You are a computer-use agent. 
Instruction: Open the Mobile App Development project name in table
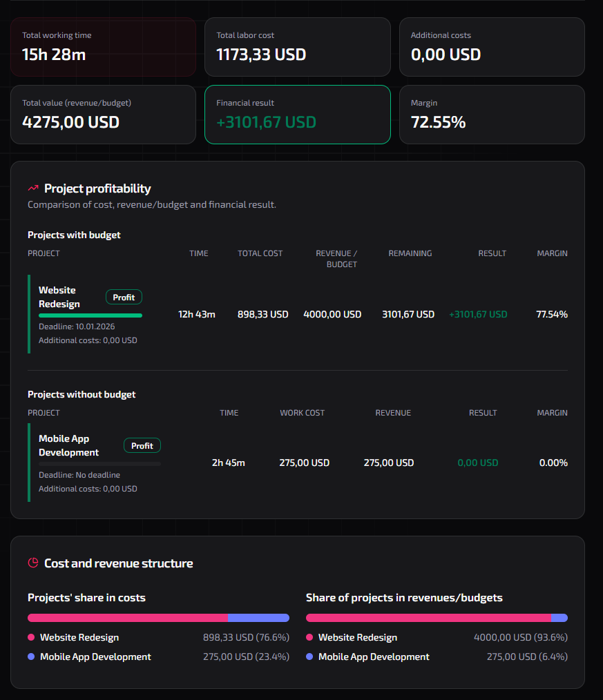68,445
